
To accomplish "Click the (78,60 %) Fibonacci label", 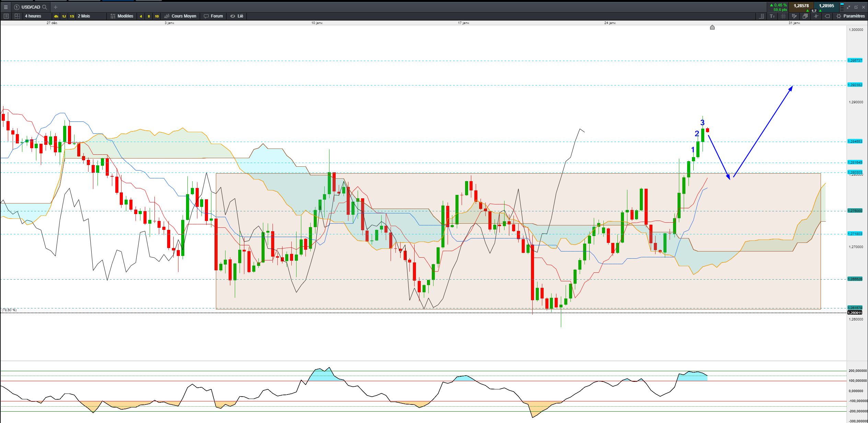I will point(9,310).
